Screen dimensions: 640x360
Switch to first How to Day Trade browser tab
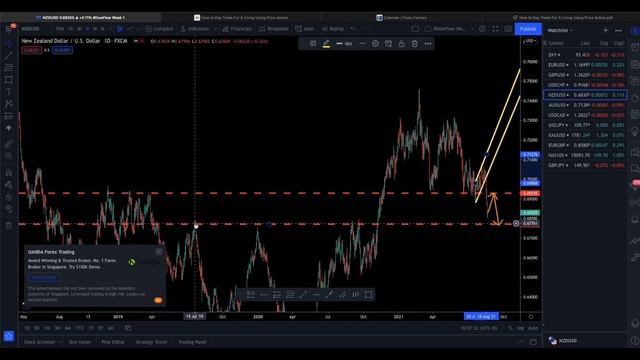click(241, 18)
